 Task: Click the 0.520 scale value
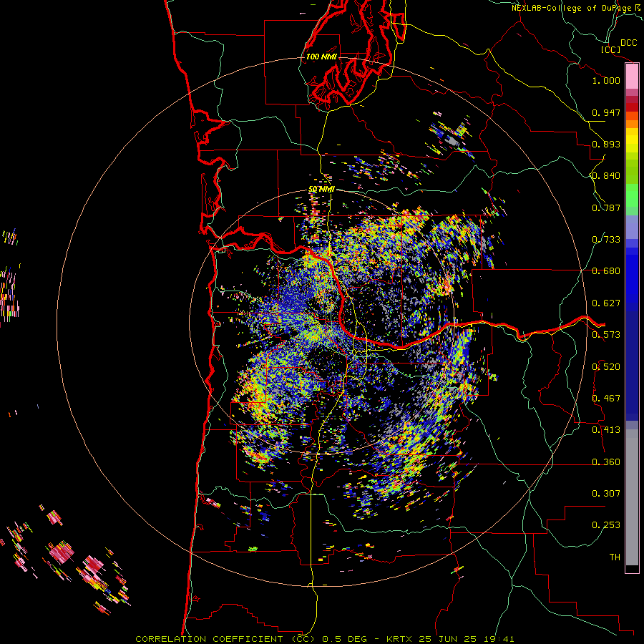(606, 367)
